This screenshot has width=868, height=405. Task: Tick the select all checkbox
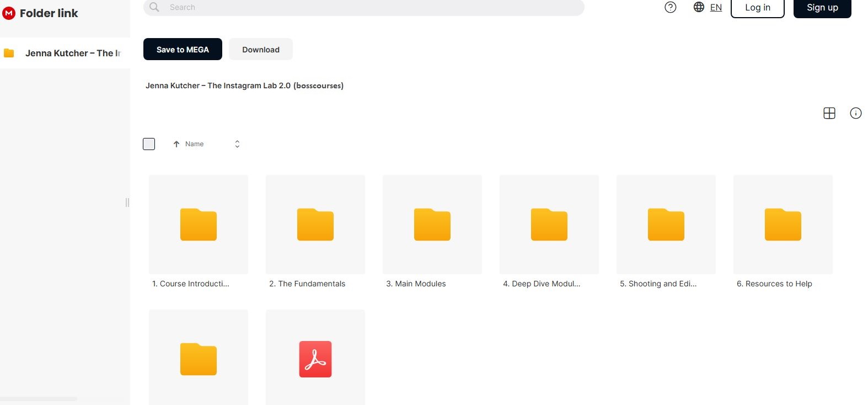(x=149, y=144)
